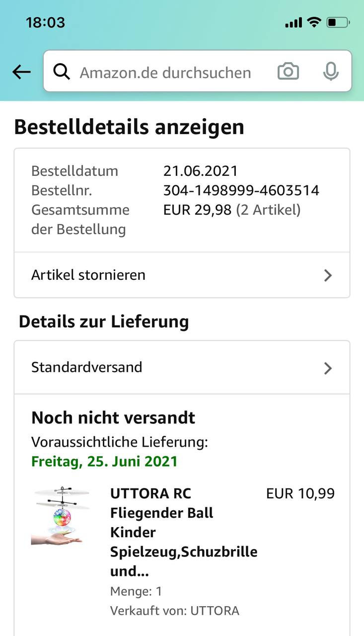The image size is (364, 636).
Task: Tap the microphone voice search icon
Action: 330,72
